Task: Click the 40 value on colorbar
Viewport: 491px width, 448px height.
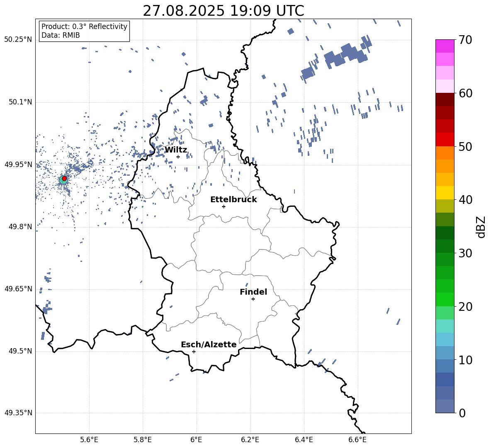Action: (x=465, y=200)
